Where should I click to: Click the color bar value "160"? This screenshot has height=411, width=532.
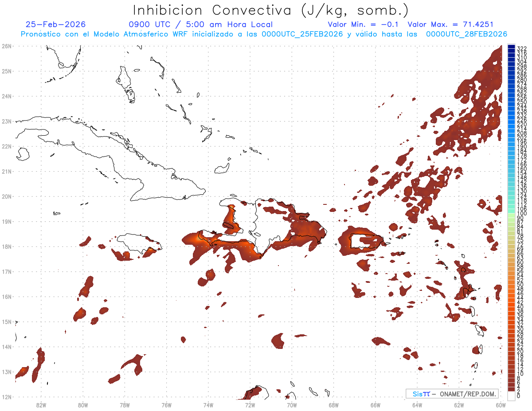coord(521,169)
